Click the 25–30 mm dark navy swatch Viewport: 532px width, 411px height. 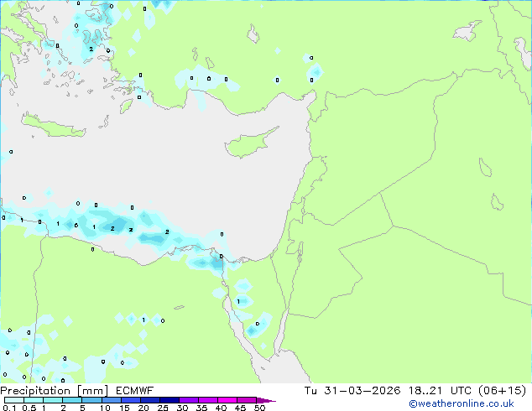point(169,400)
